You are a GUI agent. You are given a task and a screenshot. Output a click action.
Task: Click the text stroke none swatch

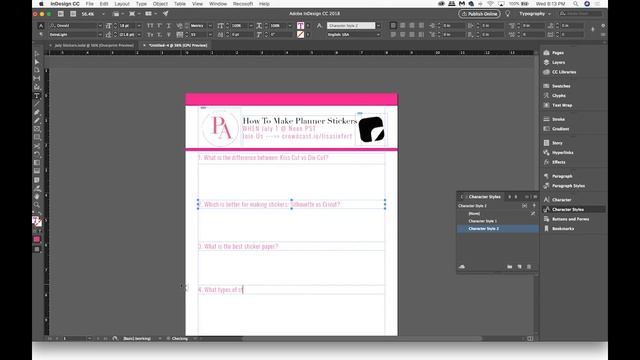click(x=300, y=35)
